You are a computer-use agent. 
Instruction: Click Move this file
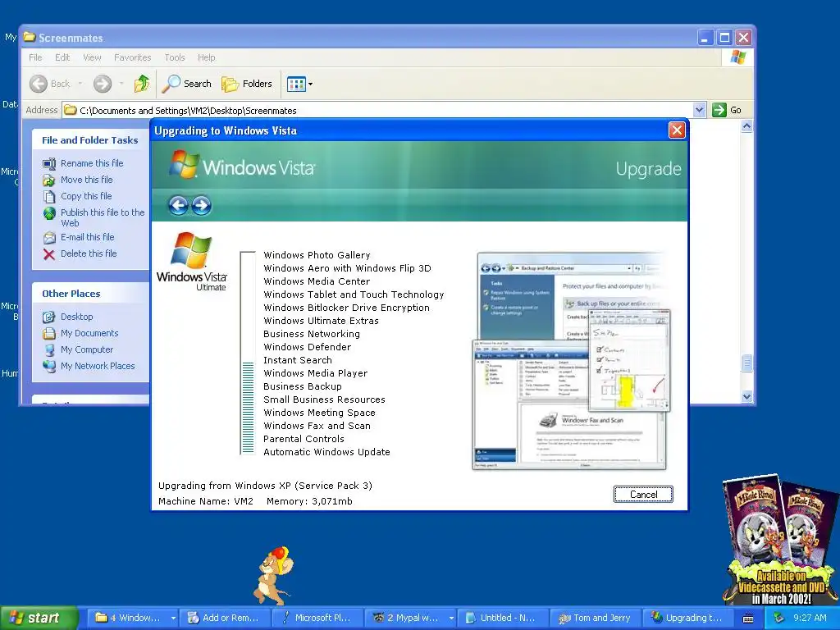coord(87,180)
